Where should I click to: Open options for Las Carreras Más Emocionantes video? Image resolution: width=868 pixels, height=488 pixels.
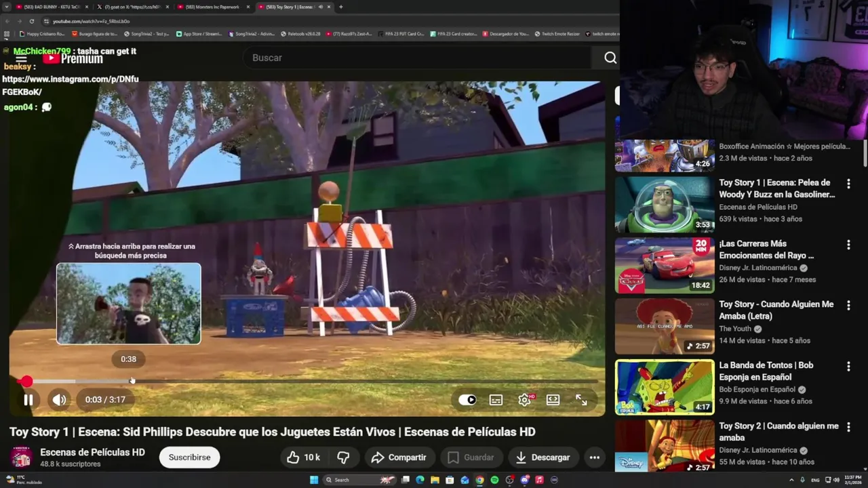[x=848, y=245]
